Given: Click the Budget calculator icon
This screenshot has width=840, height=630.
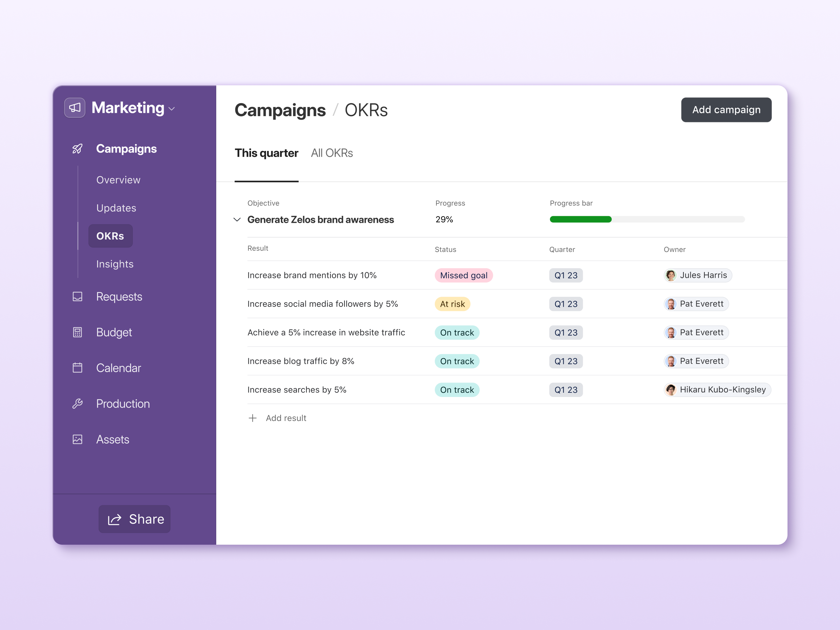Looking at the screenshot, I should (77, 332).
